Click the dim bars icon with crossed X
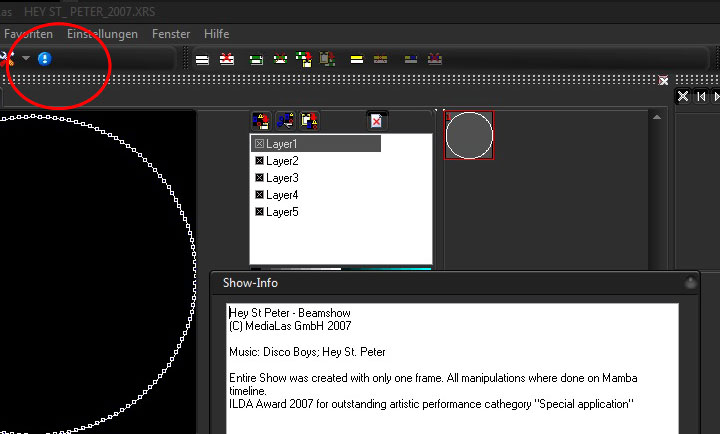Screen dimensions: 720x434 point(435,59)
